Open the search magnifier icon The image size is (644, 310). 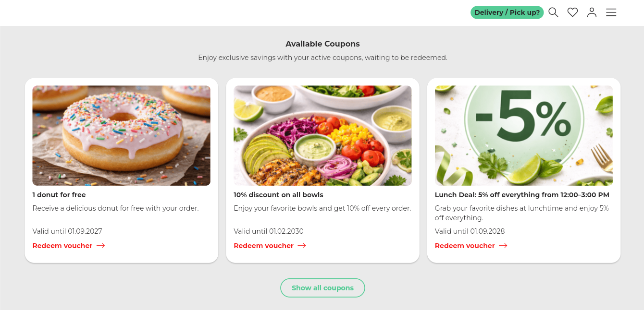click(x=553, y=12)
